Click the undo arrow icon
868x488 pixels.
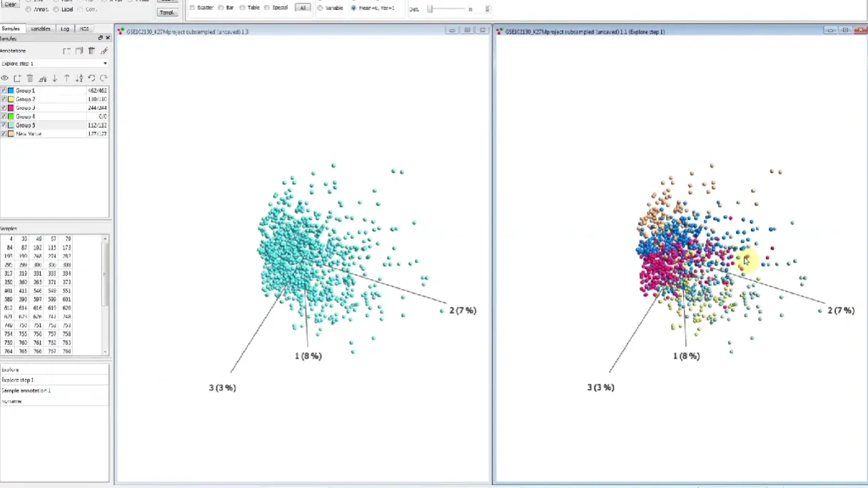[x=91, y=78]
